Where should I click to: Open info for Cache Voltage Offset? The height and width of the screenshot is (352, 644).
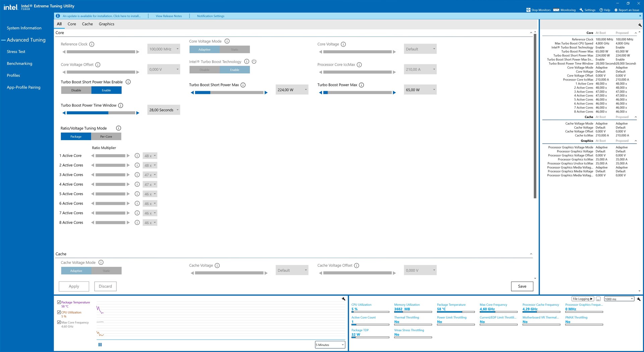tap(357, 266)
